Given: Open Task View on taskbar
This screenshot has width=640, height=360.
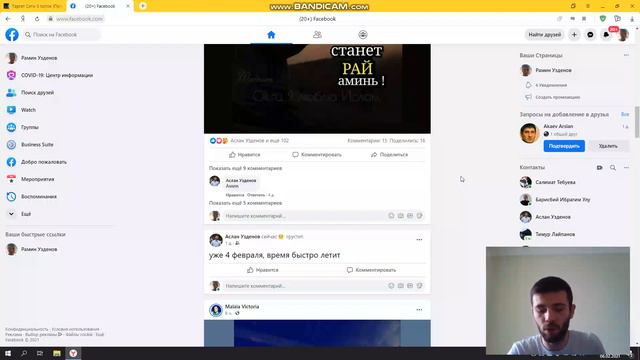Looking at the screenshot, I should tap(40, 353).
